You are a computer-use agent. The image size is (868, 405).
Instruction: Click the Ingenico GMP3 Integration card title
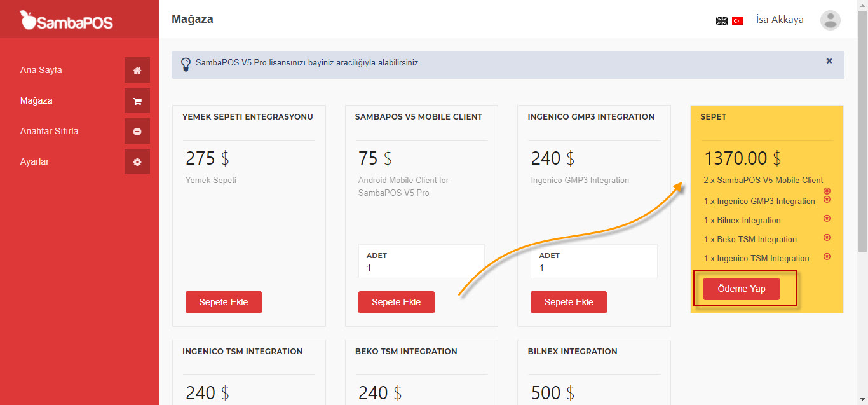[591, 117]
